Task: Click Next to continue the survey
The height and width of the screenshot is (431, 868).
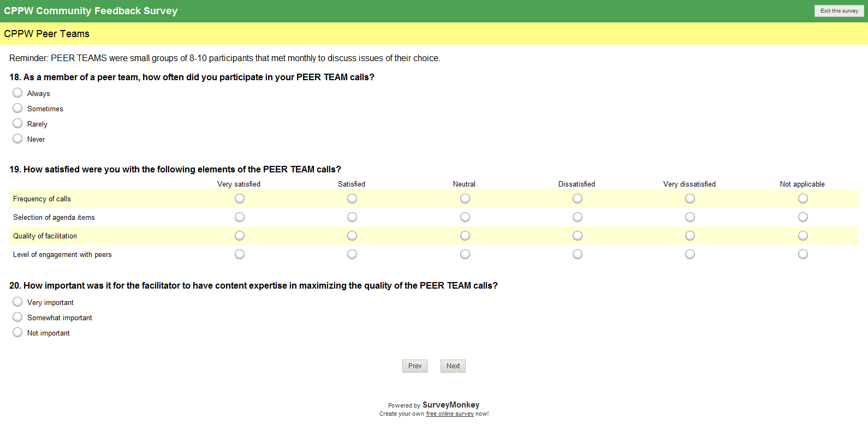Action: (453, 366)
